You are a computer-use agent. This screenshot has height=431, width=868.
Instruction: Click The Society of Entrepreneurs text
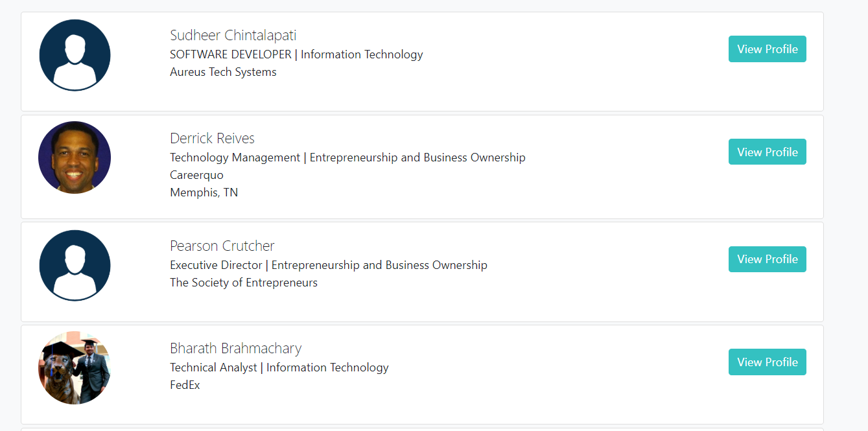[244, 283]
